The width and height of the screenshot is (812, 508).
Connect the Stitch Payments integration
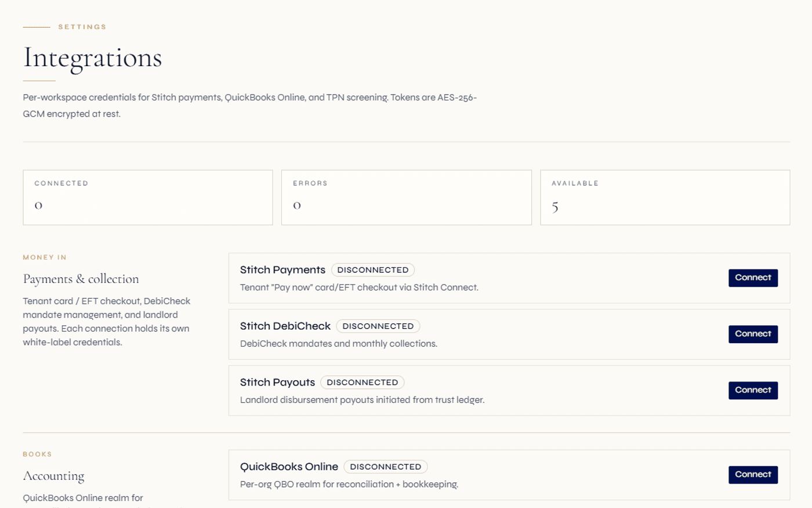pyautogui.click(x=753, y=278)
